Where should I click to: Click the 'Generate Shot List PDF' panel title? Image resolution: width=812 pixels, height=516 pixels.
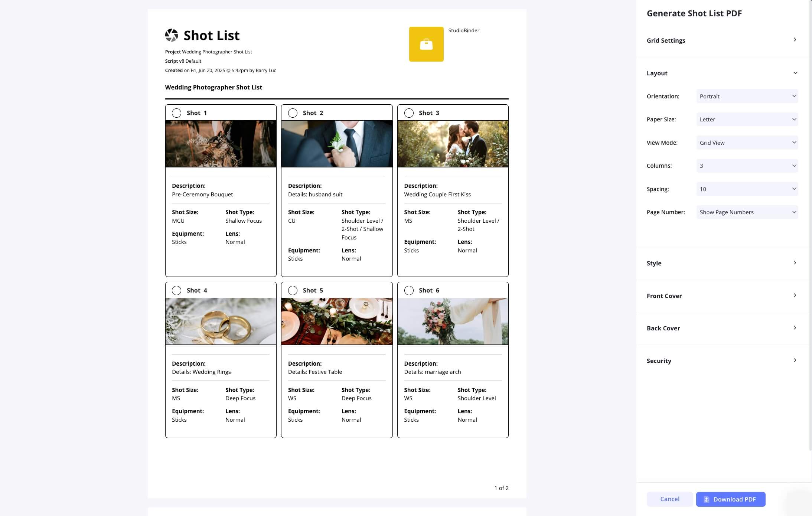tap(694, 13)
